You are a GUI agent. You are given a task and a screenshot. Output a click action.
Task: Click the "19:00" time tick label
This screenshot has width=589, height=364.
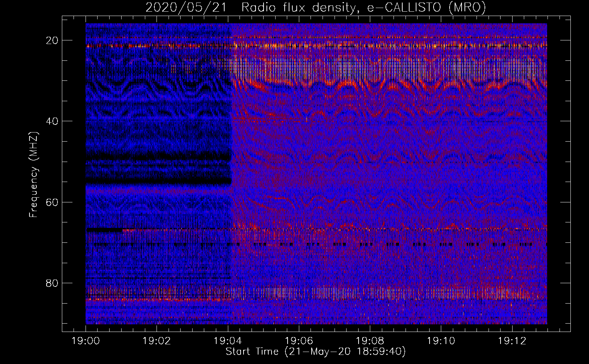tap(86, 341)
